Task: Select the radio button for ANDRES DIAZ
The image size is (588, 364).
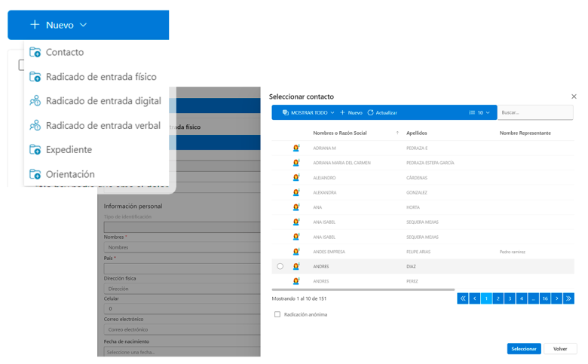Action: point(280,266)
